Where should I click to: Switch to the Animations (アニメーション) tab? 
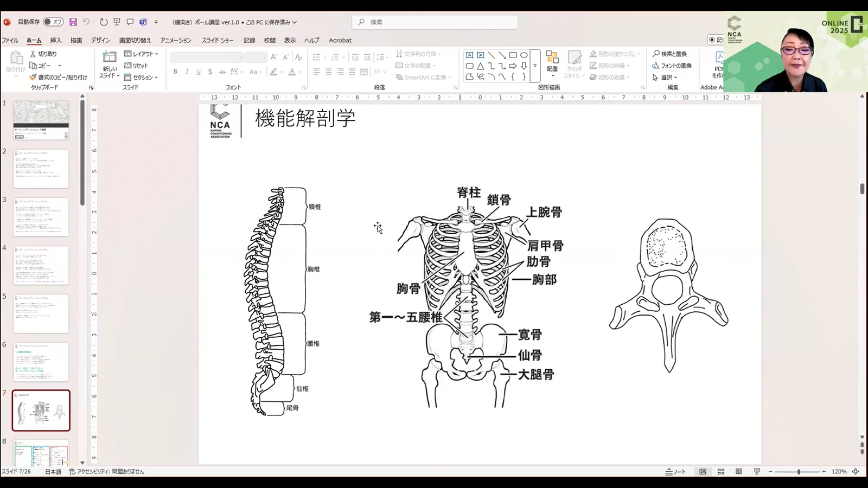pos(175,40)
